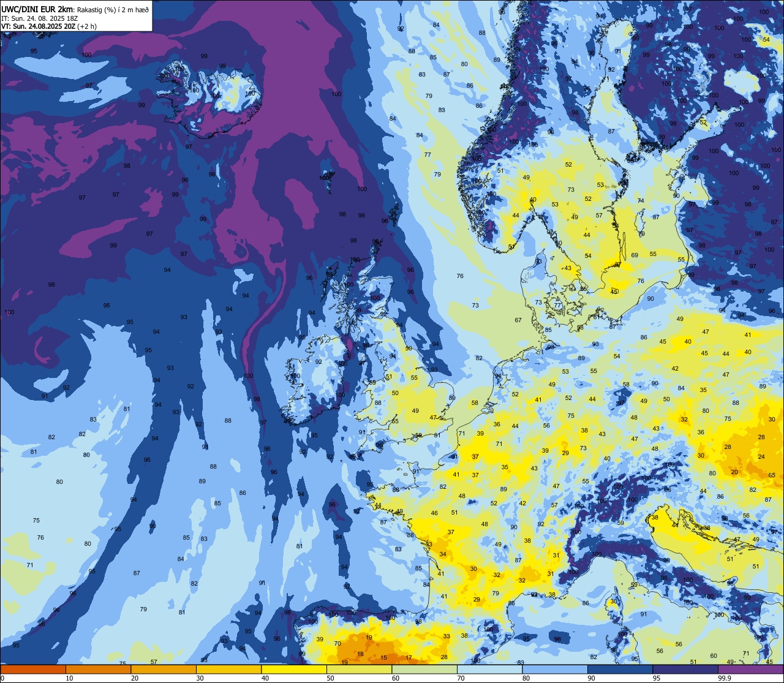784x683 pixels.
Task: Click the dark blue 90–95 legend segment
Action: 620,669
